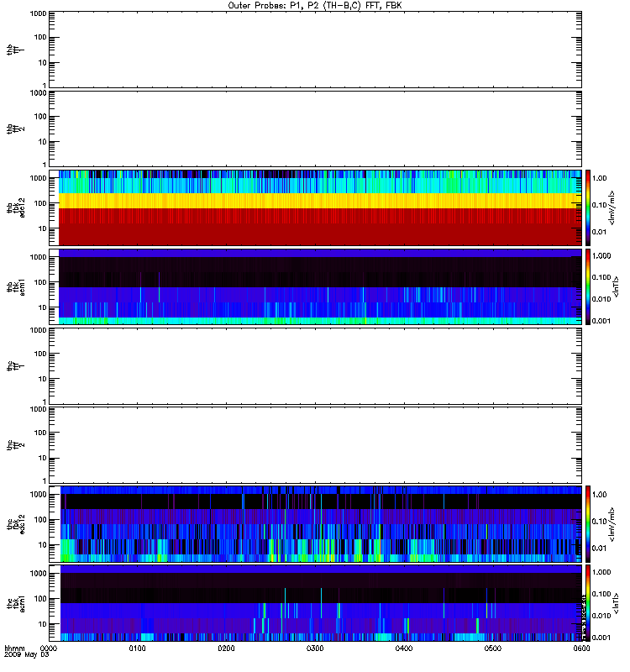Click the "10" tick label of thb fbk edc12 panel
This screenshot has height=672, width=630.
click(x=43, y=228)
